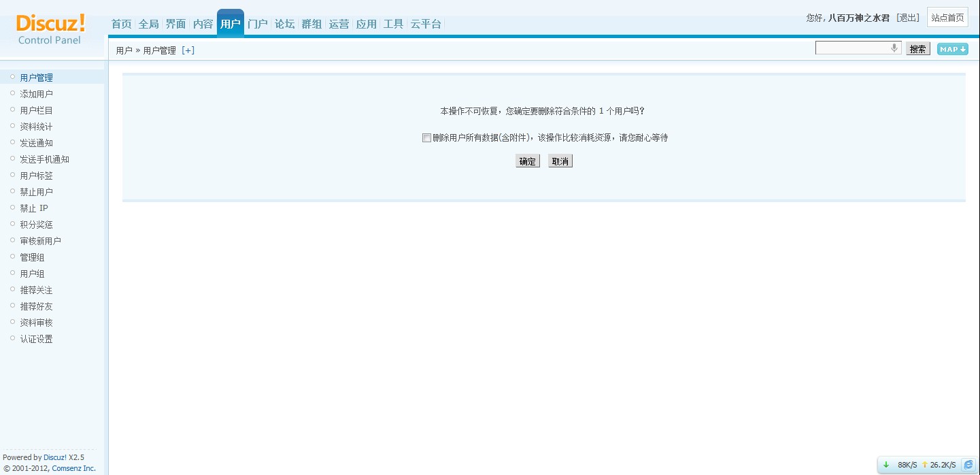980x475 pixels.
Task: Click the upload speed 26.2K/S indicator
Action: pyautogui.click(x=943, y=465)
